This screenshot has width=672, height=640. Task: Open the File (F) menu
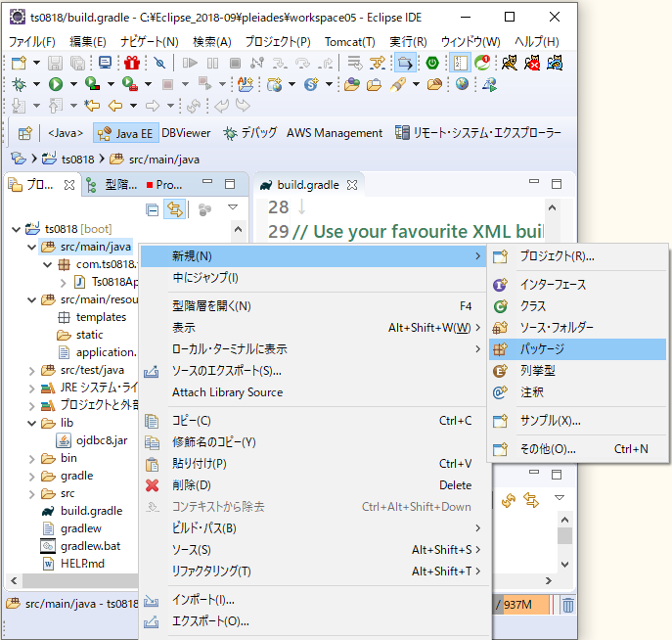point(32,41)
